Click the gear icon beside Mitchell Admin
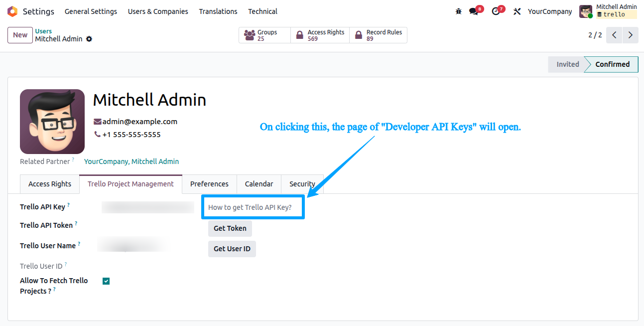The width and height of the screenshot is (644, 326). [89, 39]
